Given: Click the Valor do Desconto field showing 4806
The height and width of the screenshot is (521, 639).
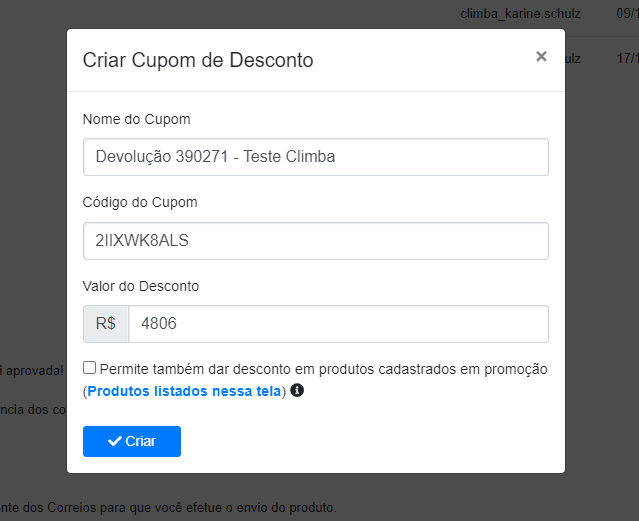Looking at the screenshot, I should 338,324.
